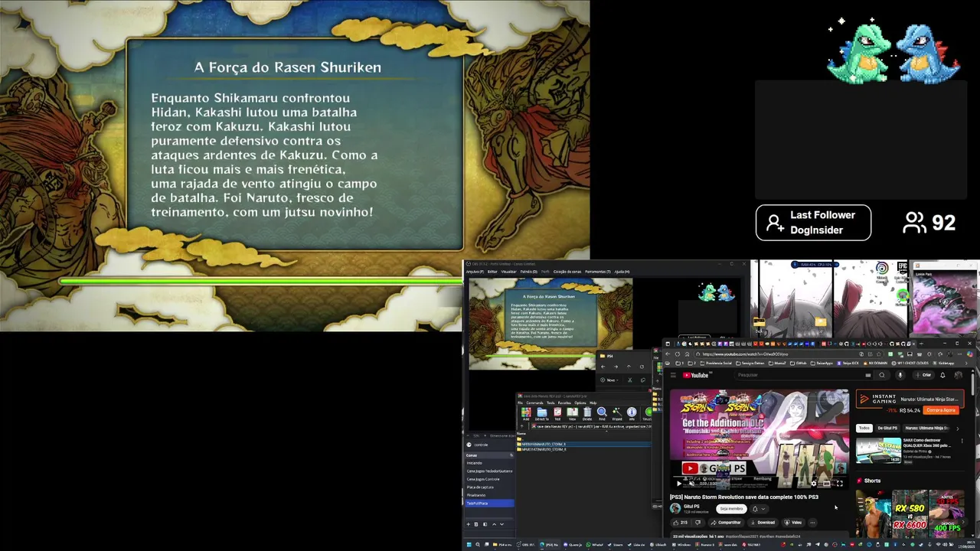The height and width of the screenshot is (551, 980).
Task: Click browser reload icon
Action: [678, 354]
